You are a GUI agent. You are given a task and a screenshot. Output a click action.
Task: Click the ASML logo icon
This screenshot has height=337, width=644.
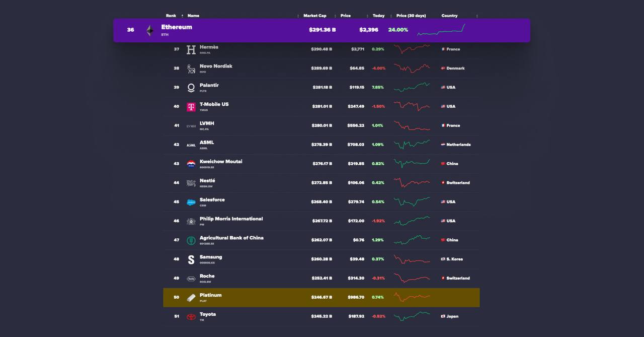click(x=191, y=145)
